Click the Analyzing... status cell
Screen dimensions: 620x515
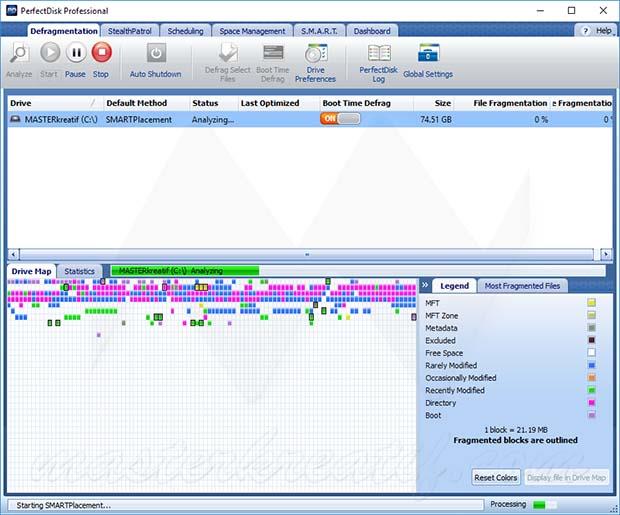coord(213,119)
